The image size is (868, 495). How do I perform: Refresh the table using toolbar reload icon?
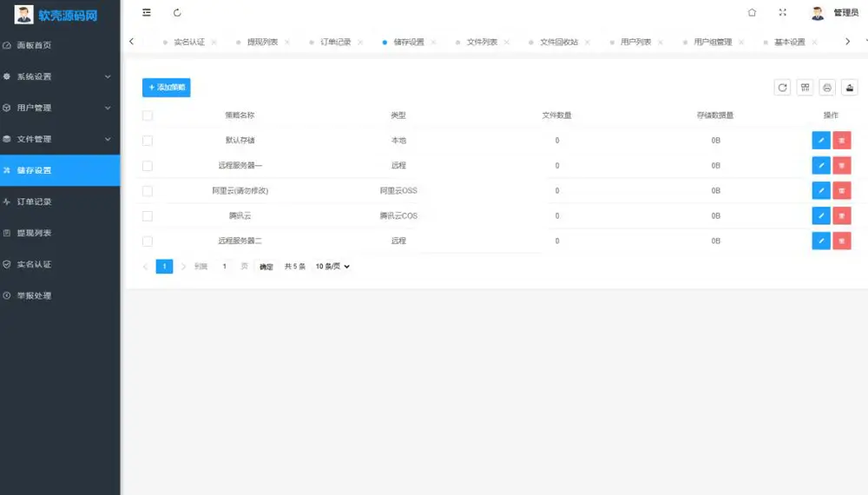[782, 88]
